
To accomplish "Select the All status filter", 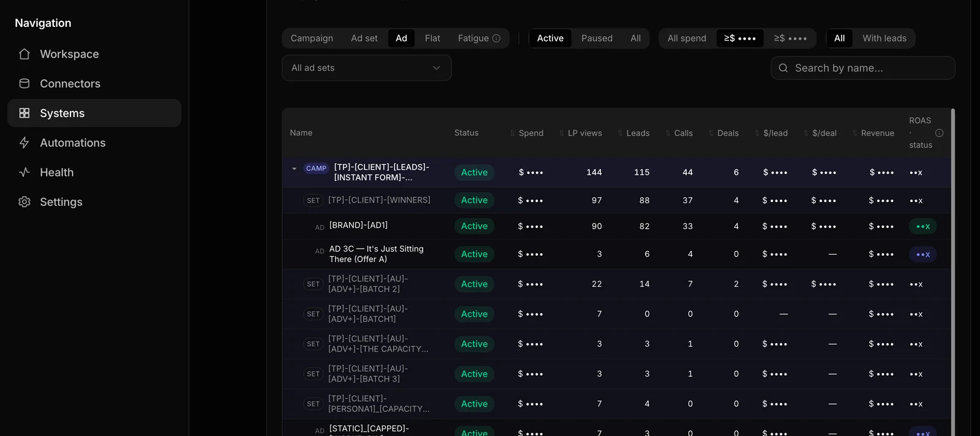I will (635, 38).
